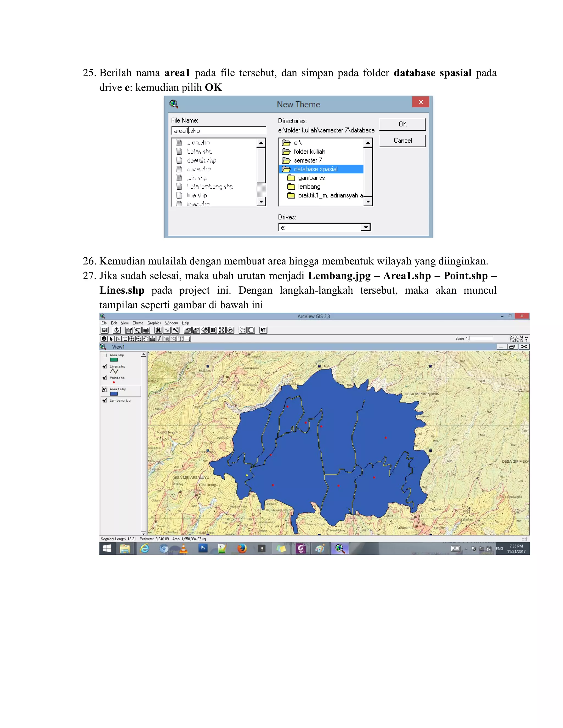Click the File Name input field
Screen dimensions: 563x728
pos(219,131)
